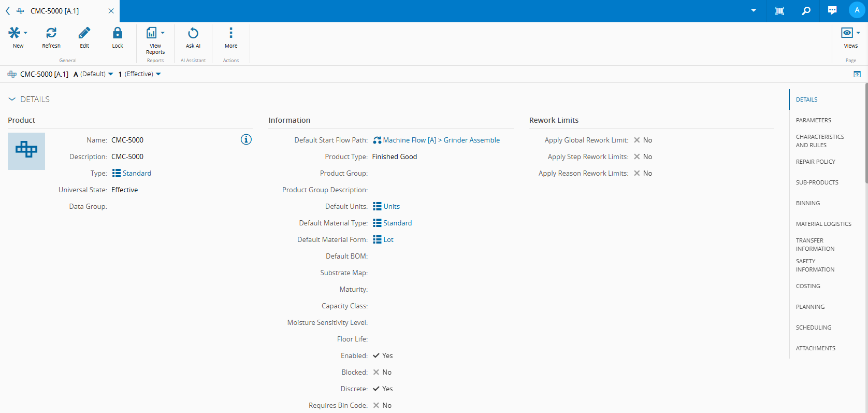This screenshot has width=868, height=413.
Task: Go to TRANSFER INFORMATION section
Action: (815, 245)
